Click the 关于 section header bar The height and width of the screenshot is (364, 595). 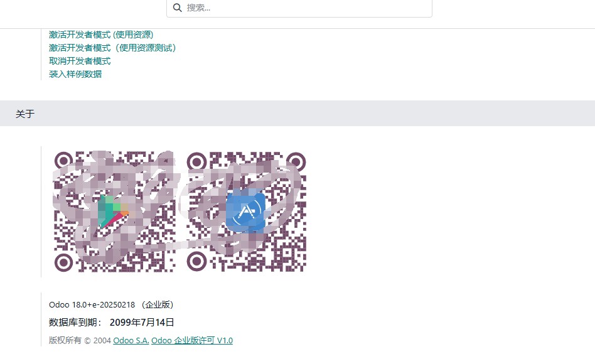297,114
